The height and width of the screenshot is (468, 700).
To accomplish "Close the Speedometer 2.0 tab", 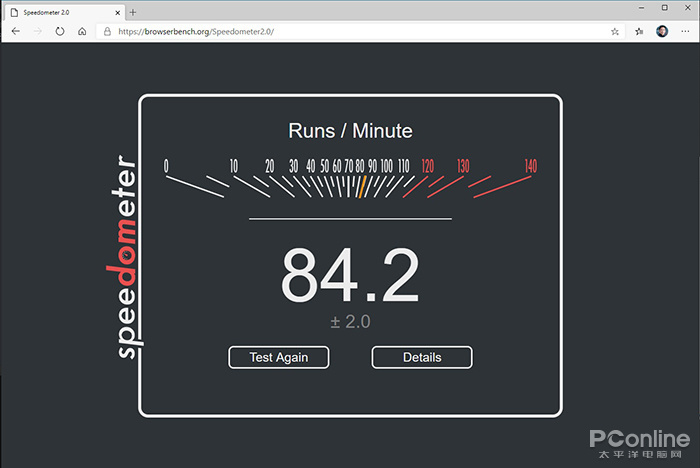I will [x=117, y=13].
